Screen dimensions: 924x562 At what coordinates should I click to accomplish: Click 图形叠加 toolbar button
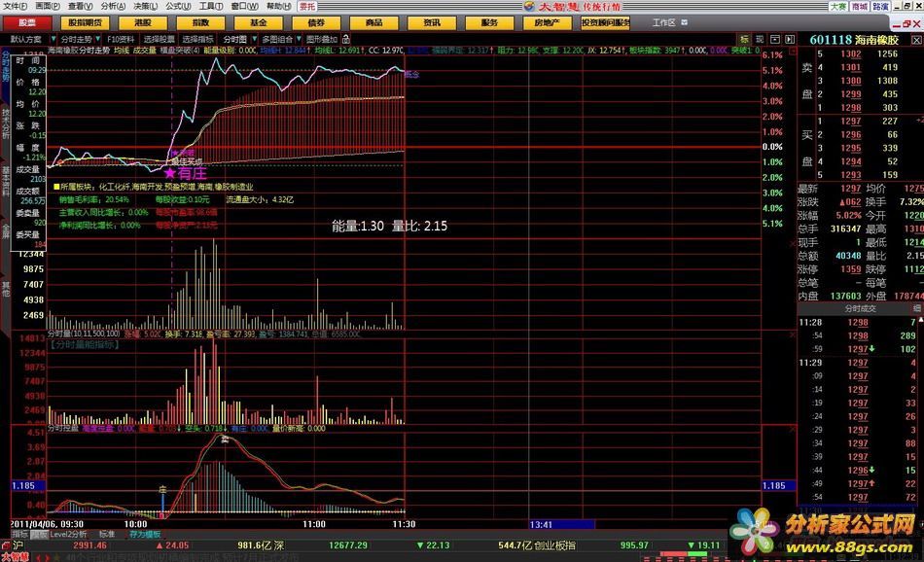(x=322, y=40)
